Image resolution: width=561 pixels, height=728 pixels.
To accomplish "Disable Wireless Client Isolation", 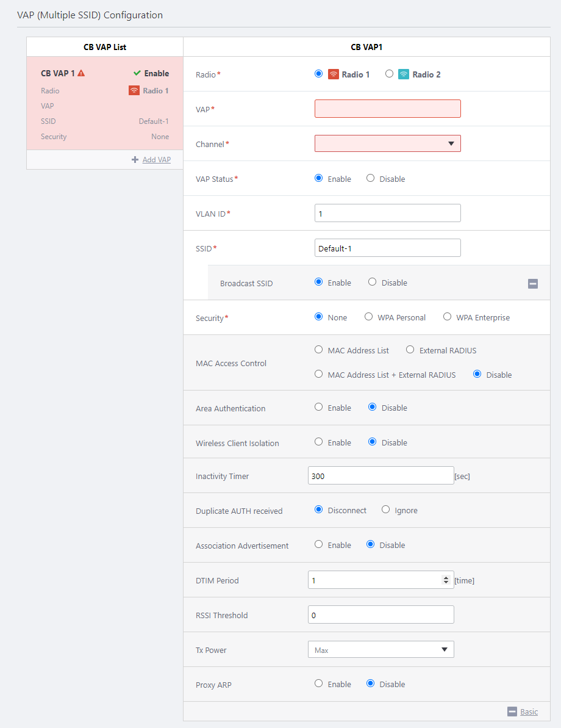I will [372, 442].
